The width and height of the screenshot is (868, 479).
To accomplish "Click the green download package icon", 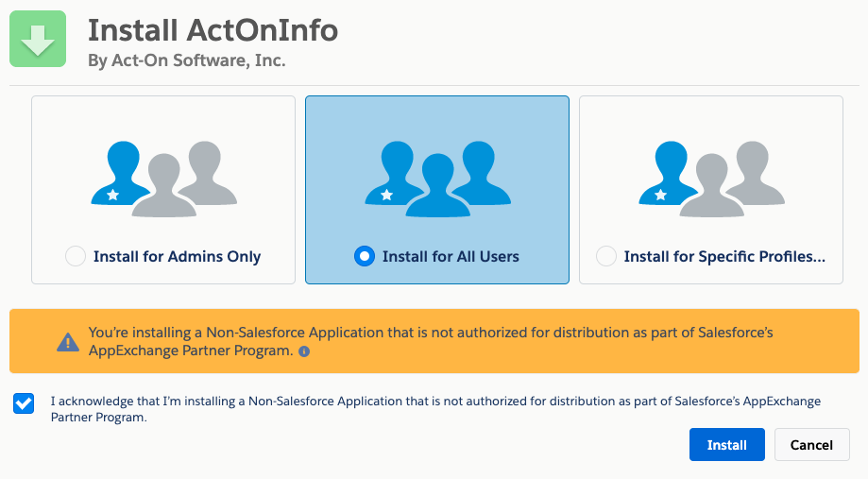I will point(38,40).
